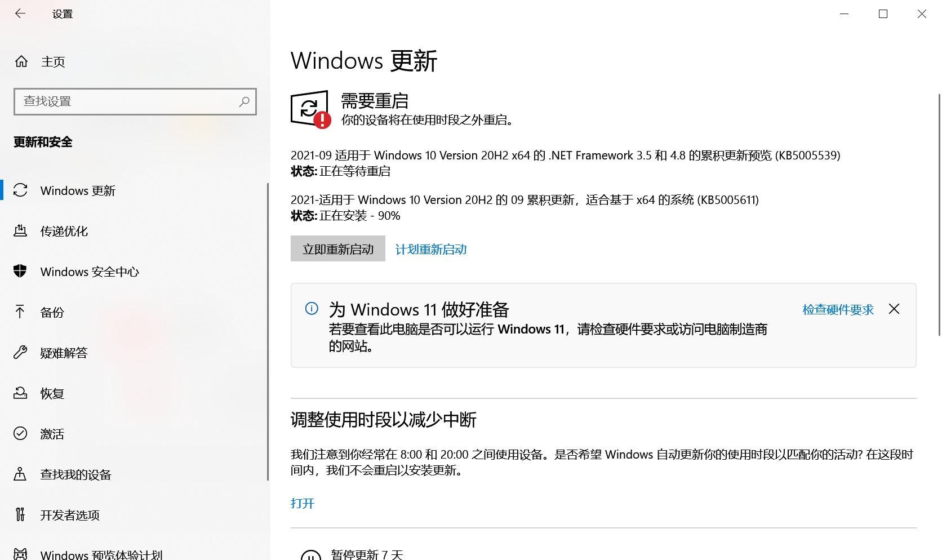Click the Troubleshoot wrench icon
This screenshot has height=560, width=942.
coord(20,352)
